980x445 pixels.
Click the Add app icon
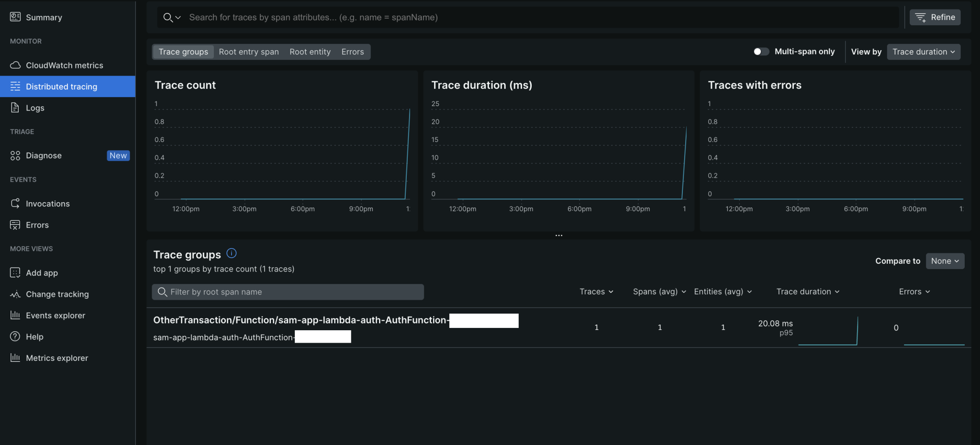tap(15, 272)
